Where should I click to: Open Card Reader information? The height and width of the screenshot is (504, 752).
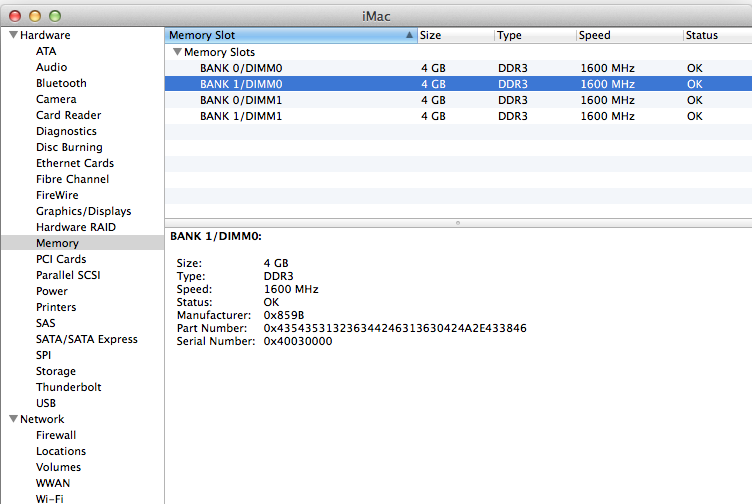[69, 115]
